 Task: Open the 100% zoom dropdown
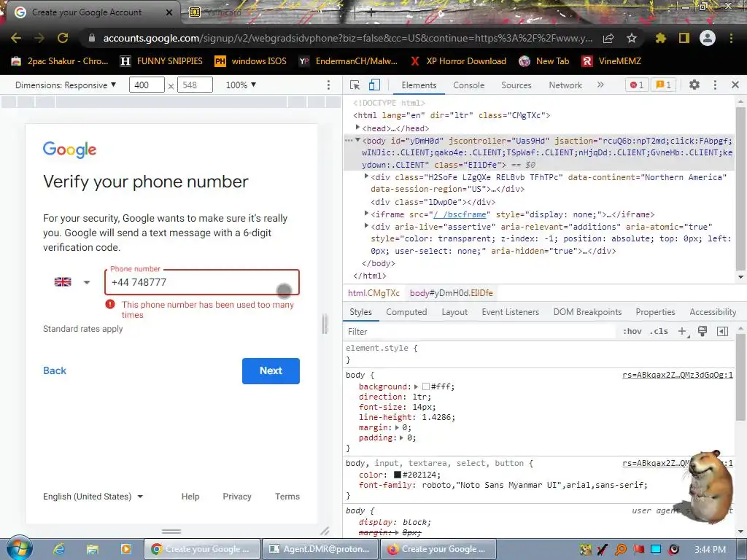(x=241, y=85)
